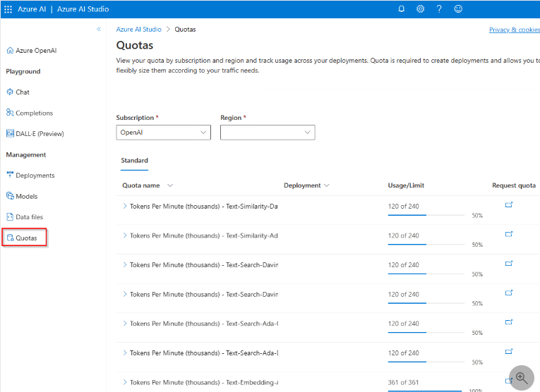Click the Request quota column header
The height and width of the screenshot is (392, 540).
[x=514, y=185]
